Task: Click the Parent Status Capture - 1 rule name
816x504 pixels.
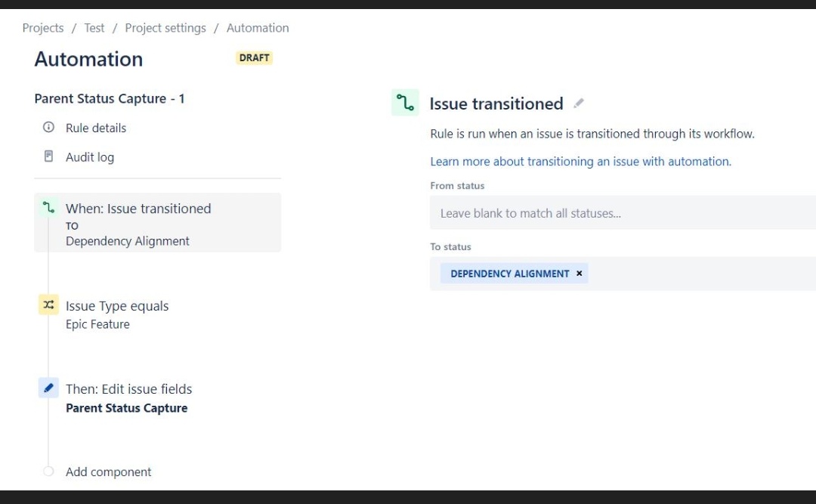Action: click(x=110, y=98)
